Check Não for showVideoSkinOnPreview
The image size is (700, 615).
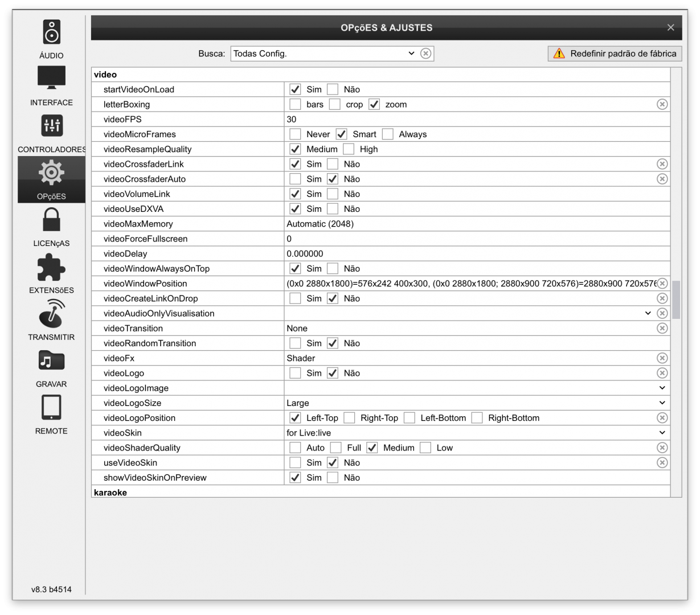pos(333,478)
